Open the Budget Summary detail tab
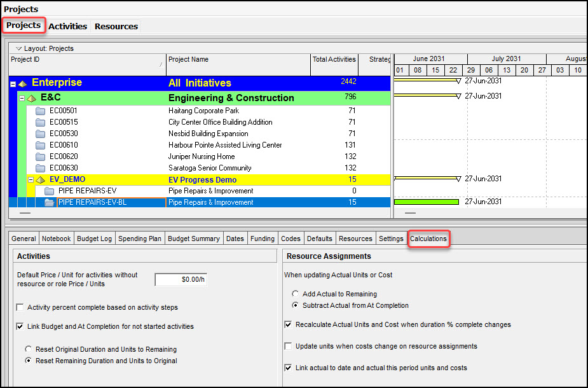The height and width of the screenshot is (388, 588). coord(194,239)
